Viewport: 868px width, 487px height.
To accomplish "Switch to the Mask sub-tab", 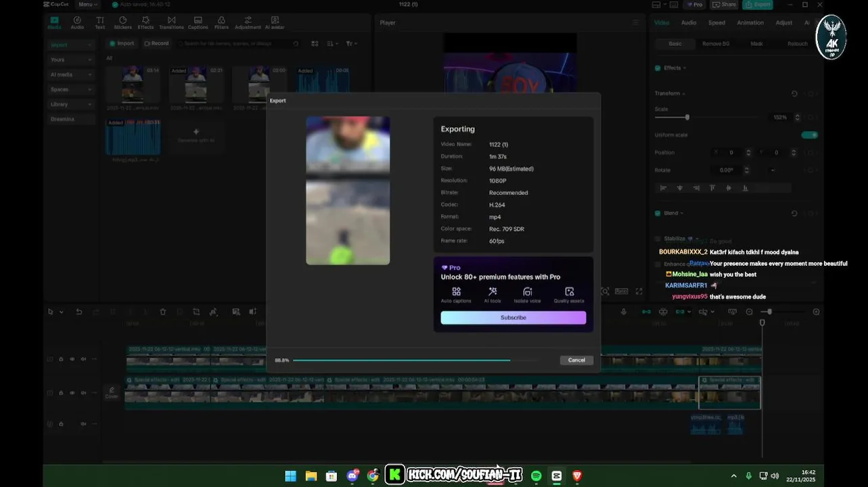I will pyautogui.click(x=756, y=43).
